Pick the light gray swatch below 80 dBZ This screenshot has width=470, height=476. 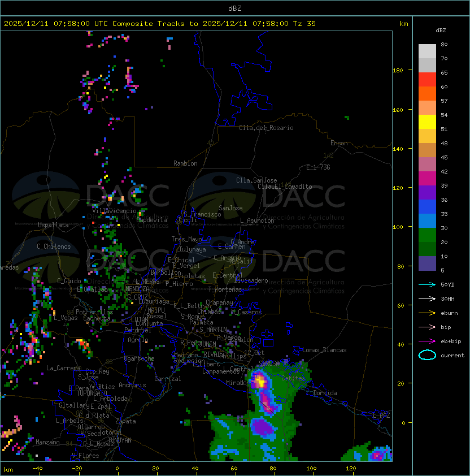coord(427,51)
